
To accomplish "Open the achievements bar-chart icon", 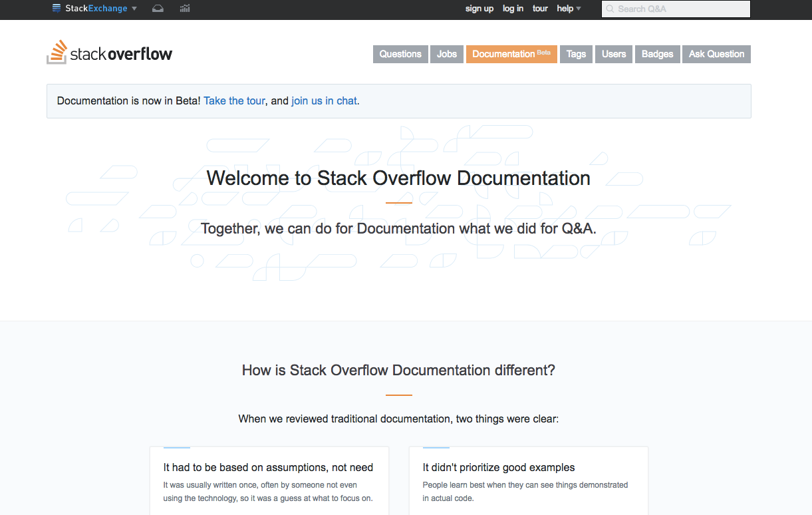I will [185, 9].
